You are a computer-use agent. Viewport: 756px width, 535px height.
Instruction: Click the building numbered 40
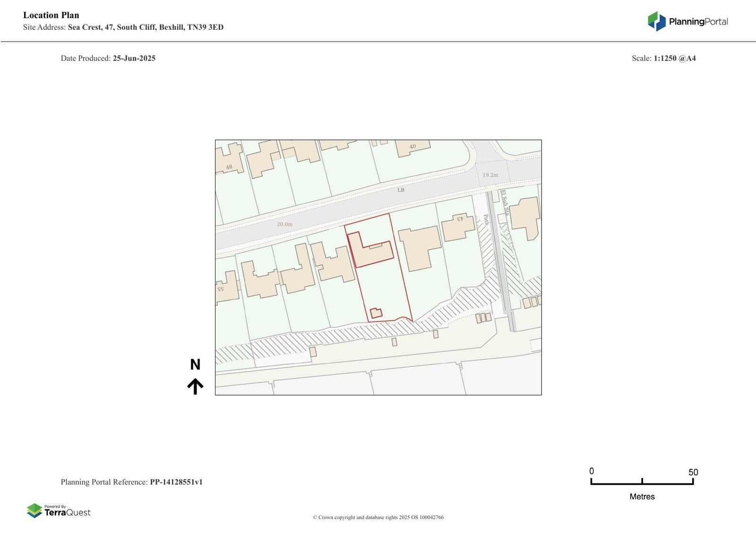(412, 147)
